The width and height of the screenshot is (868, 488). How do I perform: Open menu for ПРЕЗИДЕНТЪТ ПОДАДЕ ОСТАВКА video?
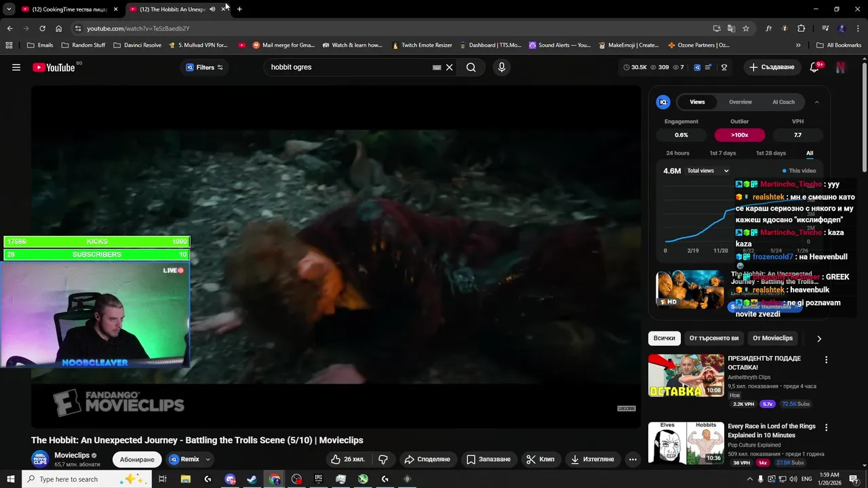click(826, 360)
